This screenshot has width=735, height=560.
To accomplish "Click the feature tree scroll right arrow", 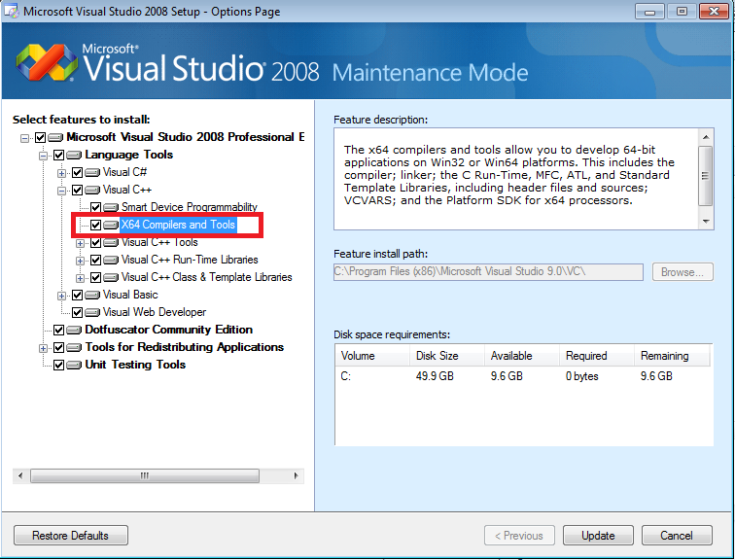I will pos(297,475).
